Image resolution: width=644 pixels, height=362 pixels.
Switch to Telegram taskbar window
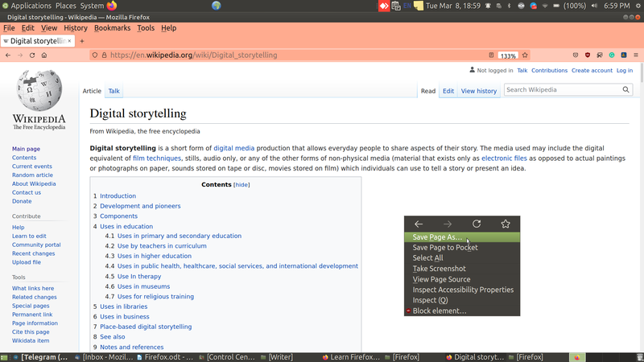point(41,357)
